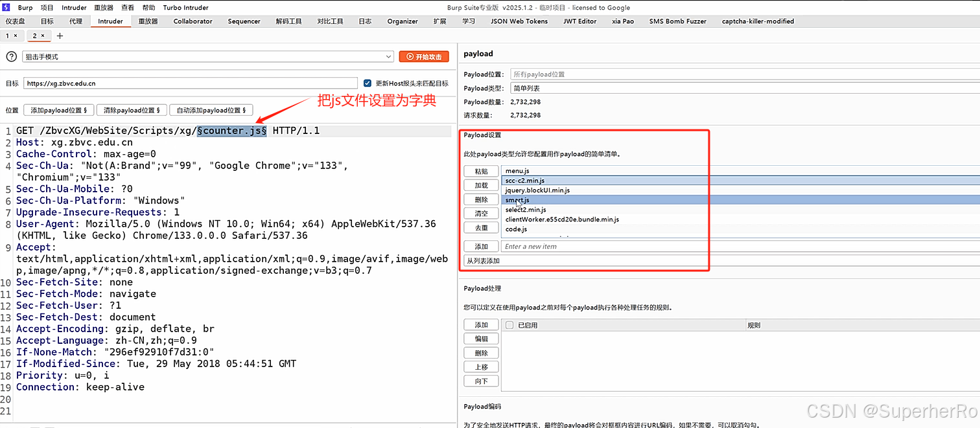This screenshot has width=980, height=428.
Task: Open the 从列表添加 dropdown
Action: pyautogui.click(x=722, y=261)
